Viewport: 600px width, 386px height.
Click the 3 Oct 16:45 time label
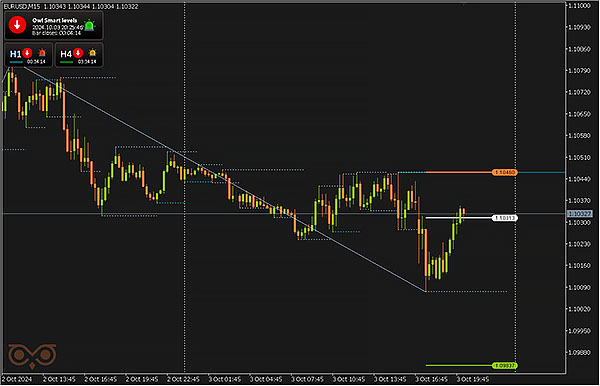[431, 379]
